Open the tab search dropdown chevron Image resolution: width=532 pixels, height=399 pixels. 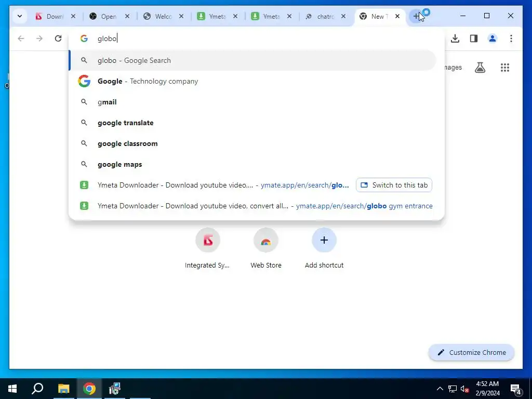click(x=20, y=16)
